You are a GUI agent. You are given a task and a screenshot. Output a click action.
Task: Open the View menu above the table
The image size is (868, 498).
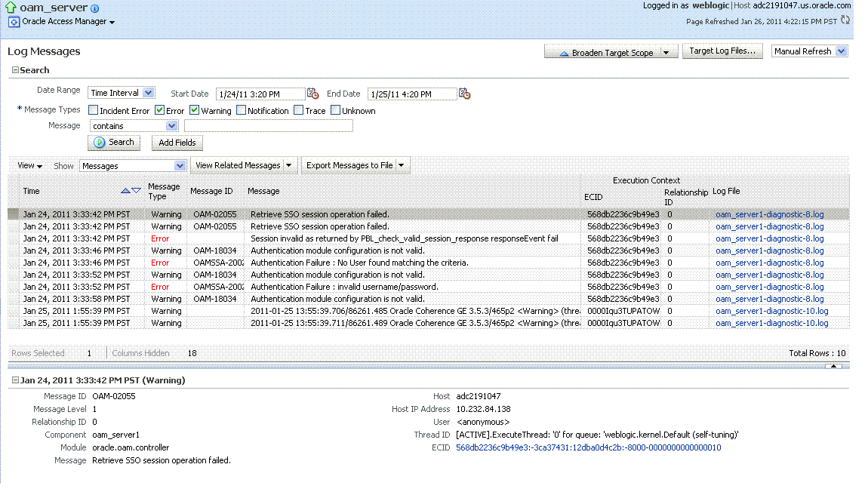[x=29, y=164]
